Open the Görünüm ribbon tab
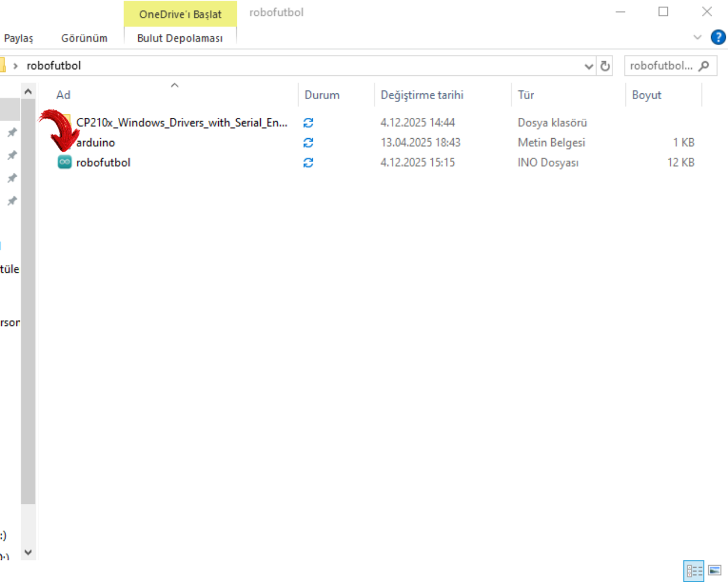728x582 pixels. 84,38
